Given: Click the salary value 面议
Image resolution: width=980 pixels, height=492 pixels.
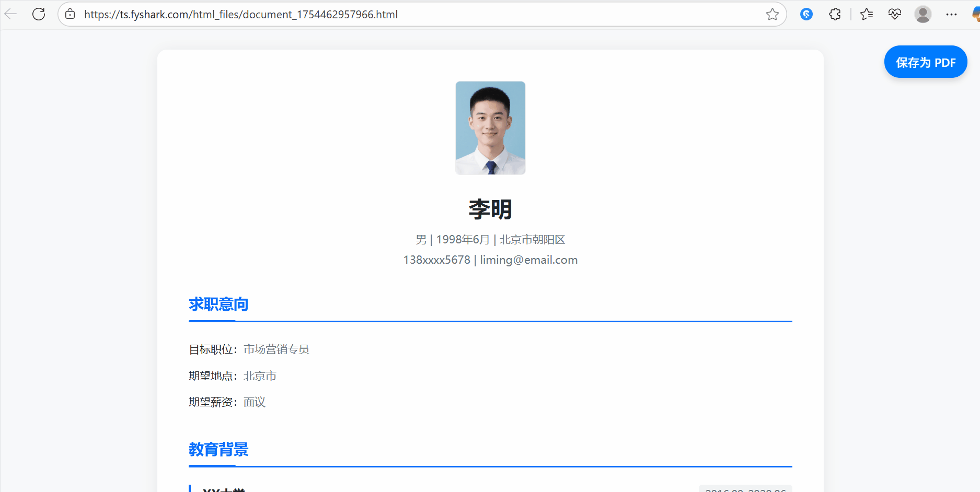Looking at the screenshot, I should (x=255, y=402).
